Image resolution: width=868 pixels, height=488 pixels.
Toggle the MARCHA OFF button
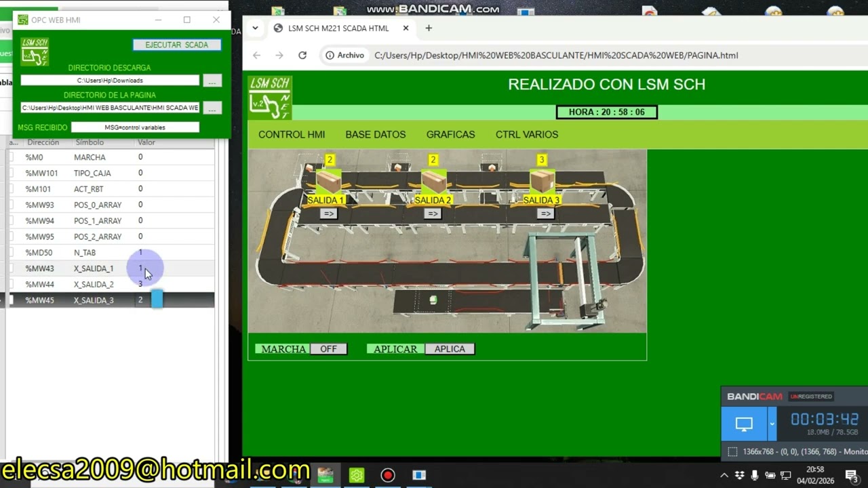pos(328,349)
